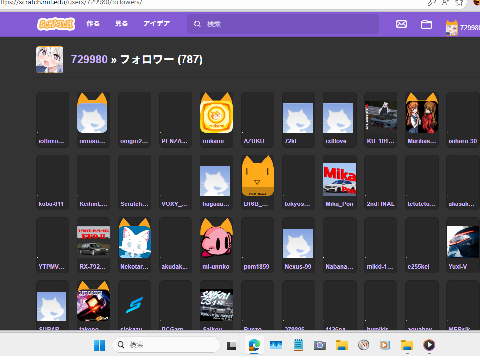The image size is (480, 360).
Task: Open the My Stuff folder icon
Action: (x=426, y=24)
